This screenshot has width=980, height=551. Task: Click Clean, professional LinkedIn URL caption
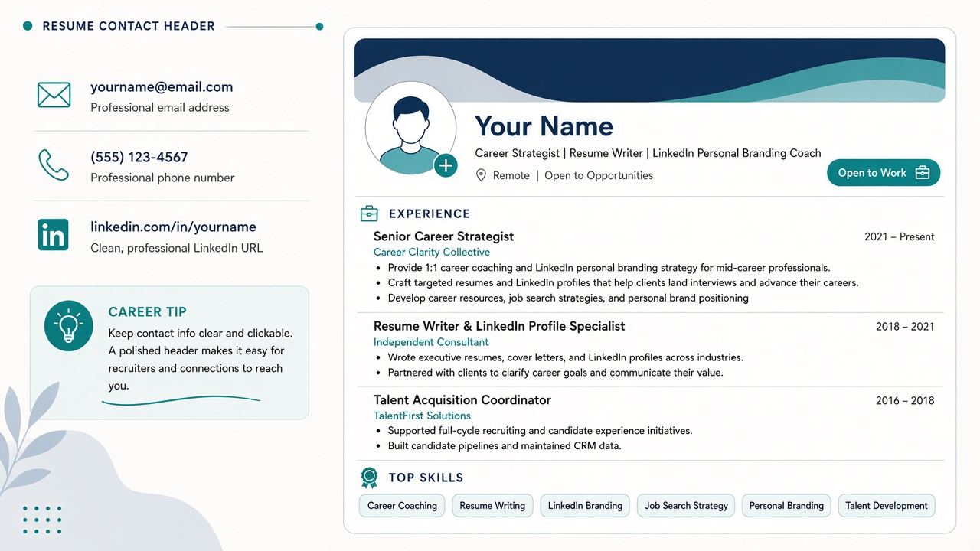[x=177, y=248]
